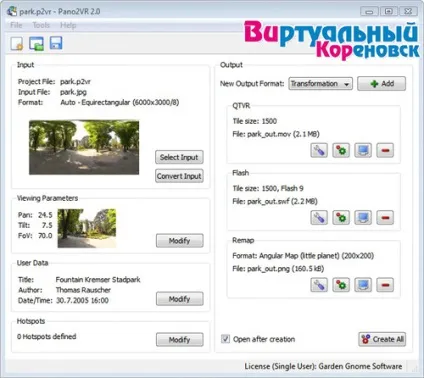Image resolution: width=424 pixels, height=378 pixels.
Task: Click the Tilt value 7.5
Action: [x=47, y=225]
